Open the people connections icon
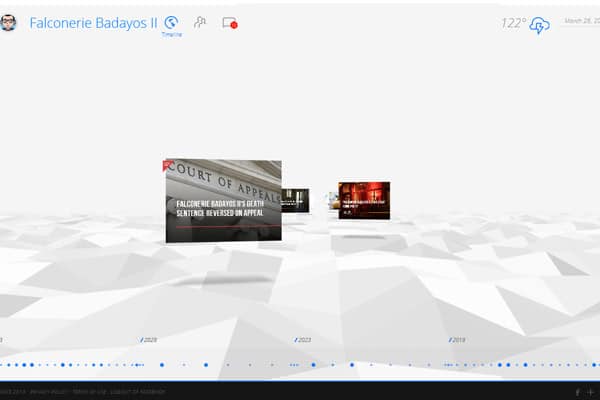Viewport: 600px width, 400px height. (x=200, y=22)
